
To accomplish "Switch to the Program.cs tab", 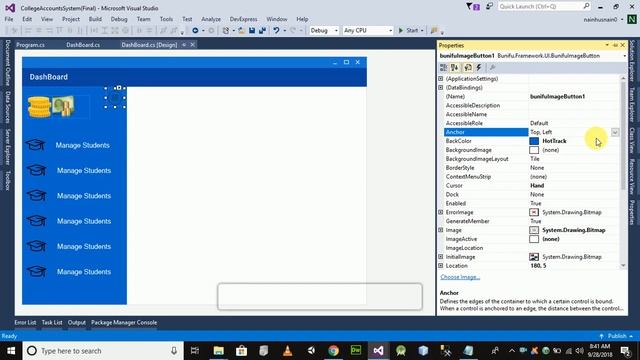I will tap(31, 45).
